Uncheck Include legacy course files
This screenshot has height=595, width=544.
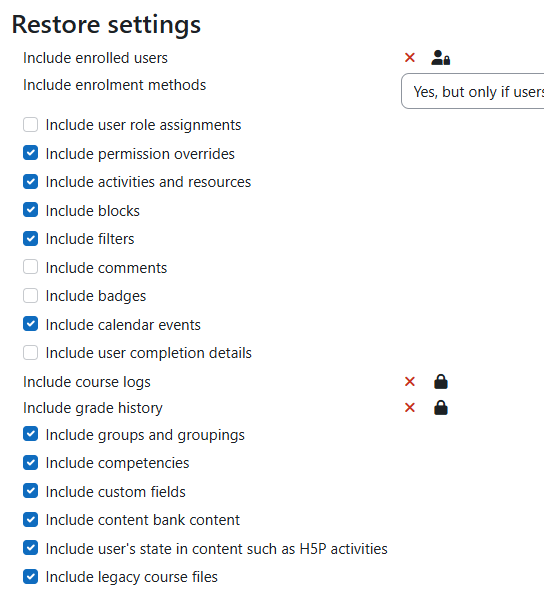(x=30, y=577)
